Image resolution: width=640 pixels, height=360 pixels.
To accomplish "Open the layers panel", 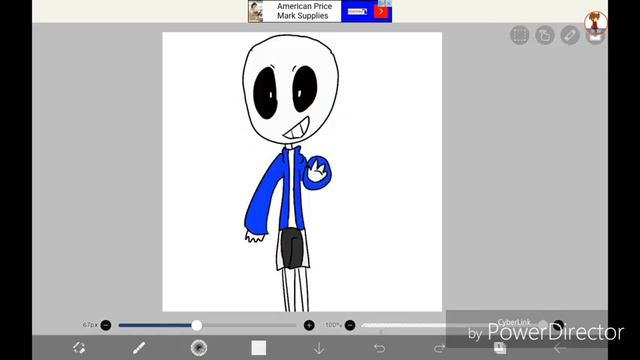I will (500, 348).
